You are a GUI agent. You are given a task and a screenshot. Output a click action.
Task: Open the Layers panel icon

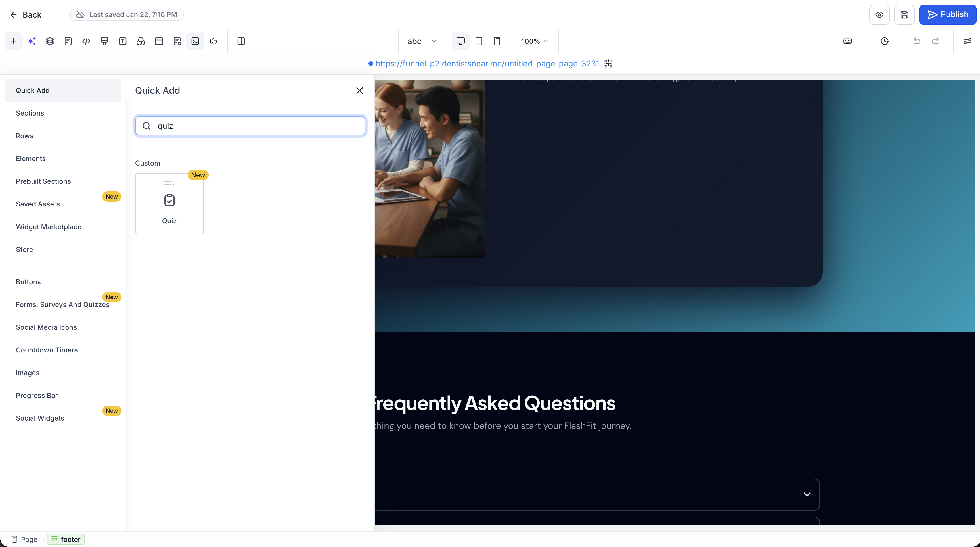click(x=50, y=41)
